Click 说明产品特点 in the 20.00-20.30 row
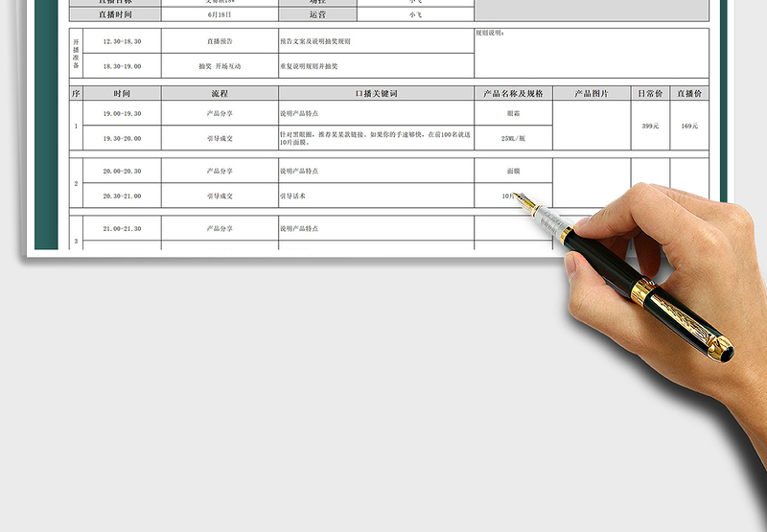 point(376,171)
